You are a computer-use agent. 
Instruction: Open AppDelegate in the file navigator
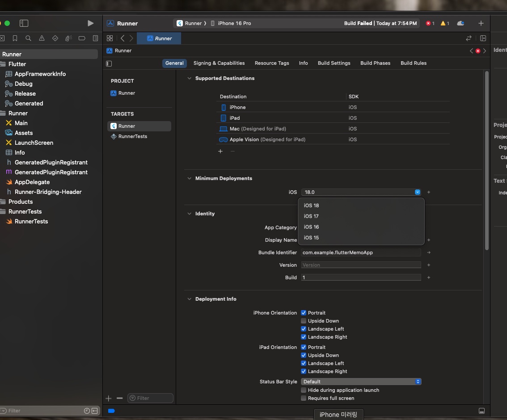32,182
